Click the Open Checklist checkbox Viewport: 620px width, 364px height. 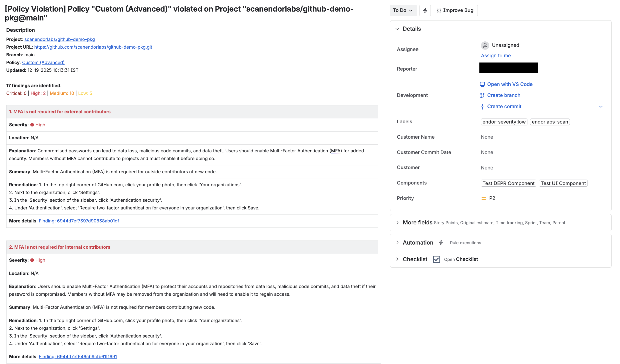tap(436, 259)
